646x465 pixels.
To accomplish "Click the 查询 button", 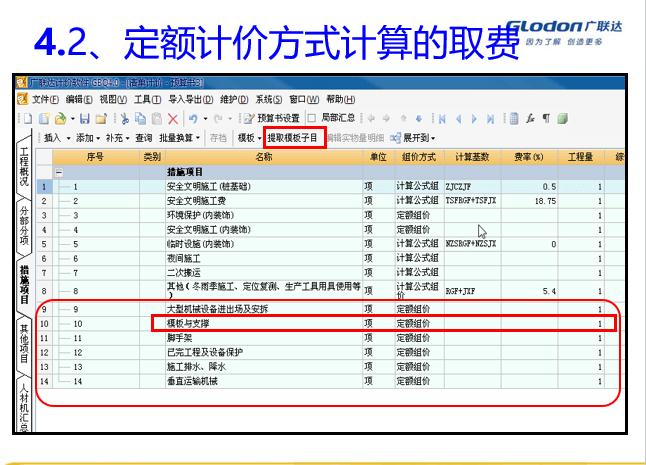I will pos(144,138).
